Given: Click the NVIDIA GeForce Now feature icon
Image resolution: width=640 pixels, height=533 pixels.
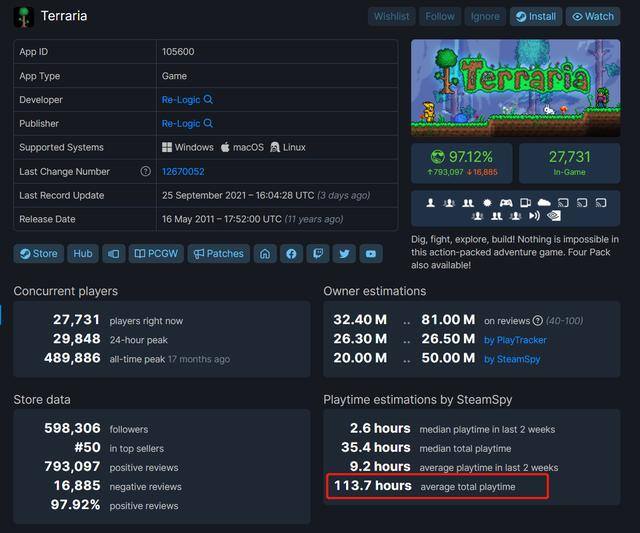Looking at the screenshot, I should [x=554, y=215].
